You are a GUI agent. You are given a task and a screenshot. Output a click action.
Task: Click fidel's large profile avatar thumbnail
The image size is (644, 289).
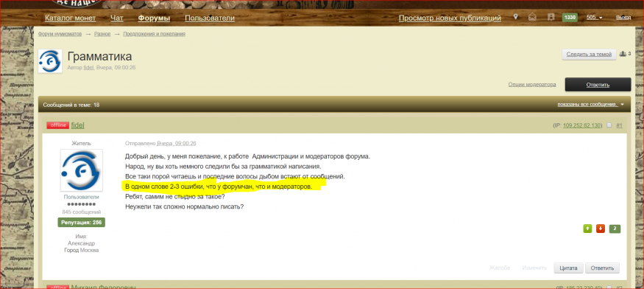[81, 170]
